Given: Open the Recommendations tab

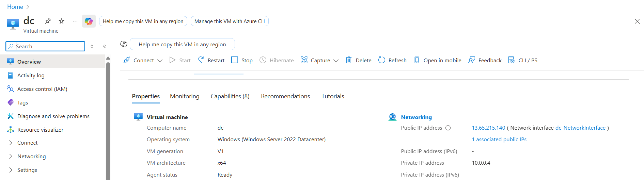Looking at the screenshot, I should [x=285, y=96].
